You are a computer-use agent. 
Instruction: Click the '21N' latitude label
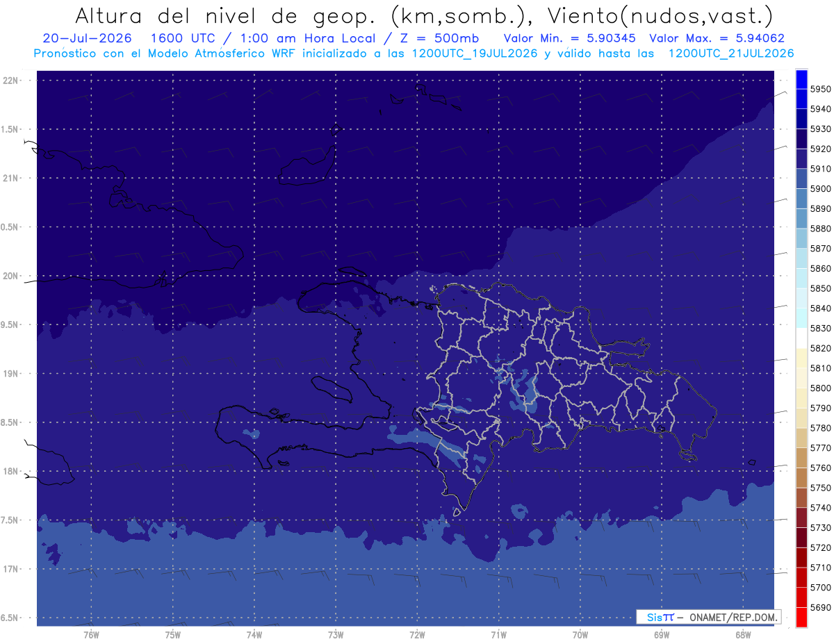click(11, 178)
